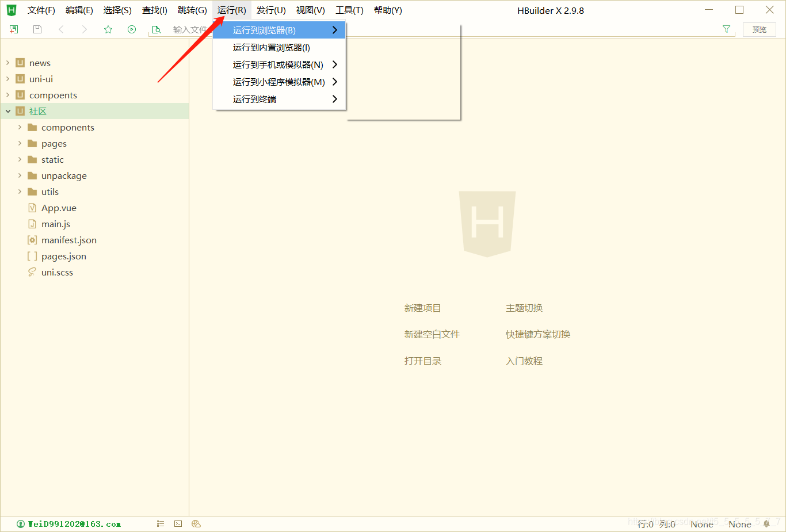Click the 预览 preview button

pyautogui.click(x=760, y=29)
